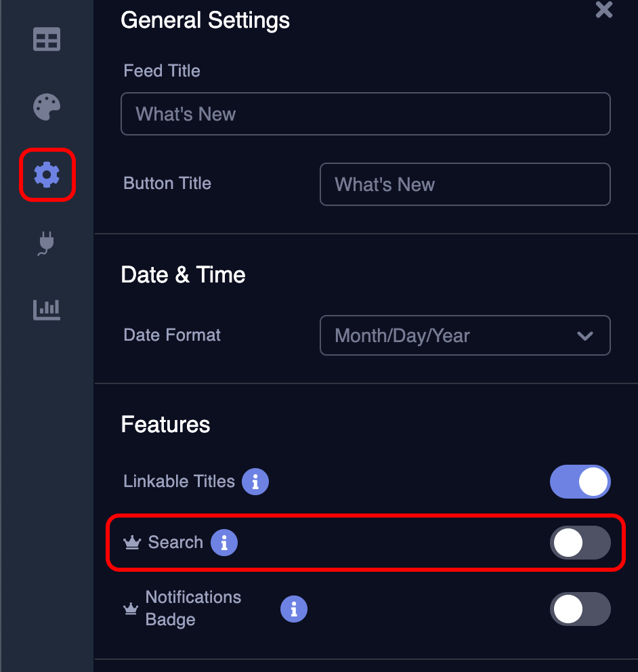Click the Button Title input field
The image size is (638, 672).
[x=465, y=184]
